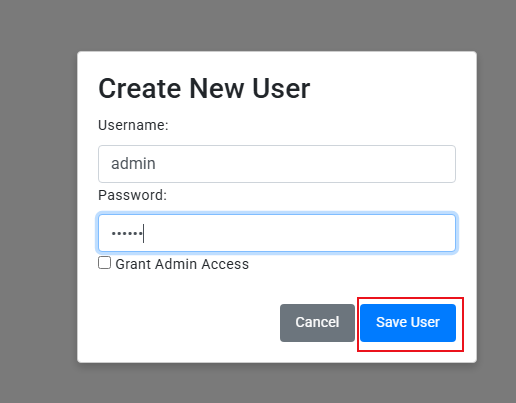Enable the Grant Admin Access checkbox

click(104, 263)
